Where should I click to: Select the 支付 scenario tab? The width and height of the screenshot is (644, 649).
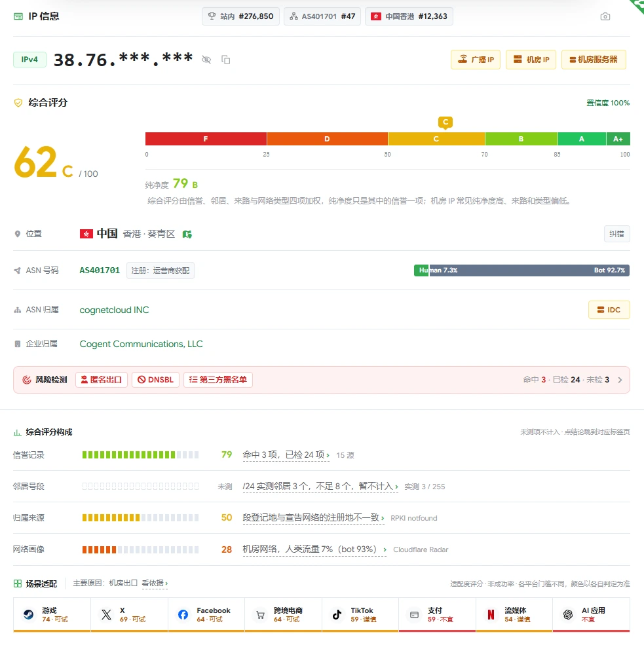[x=438, y=615]
